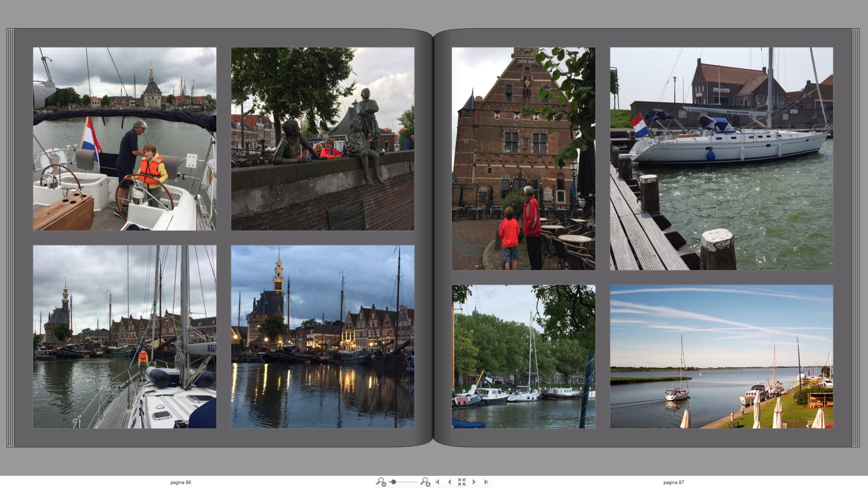Select the Silver Cloud sailboat at dock photo

721,159
